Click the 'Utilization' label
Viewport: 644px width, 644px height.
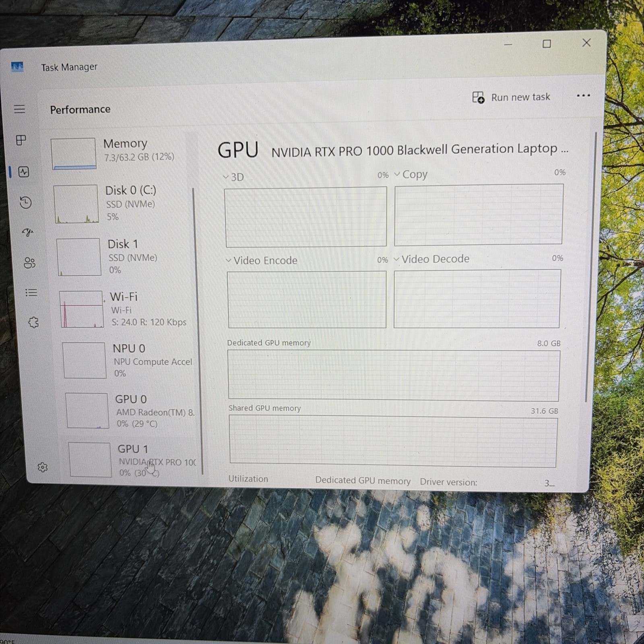tap(248, 479)
